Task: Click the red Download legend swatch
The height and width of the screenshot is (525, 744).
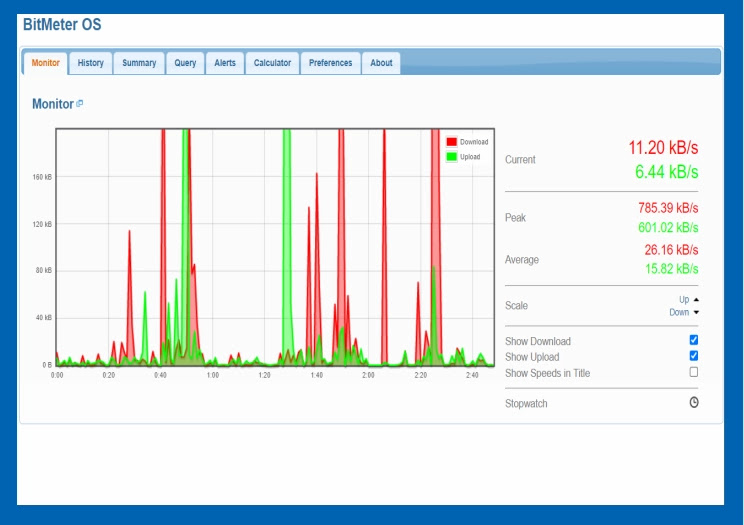Action: point(452,141)
